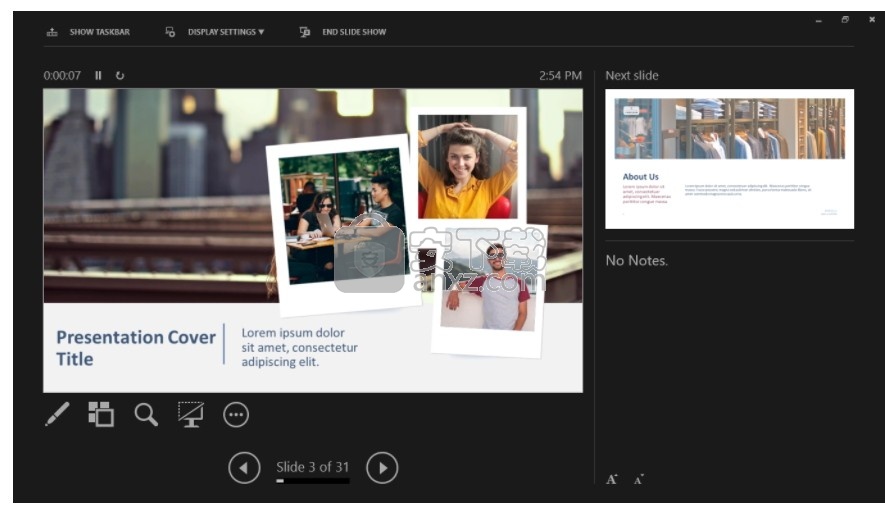Click the 2:54 PM clock text
This screenshot has height=510, width=885.
(x=560, y=76)
